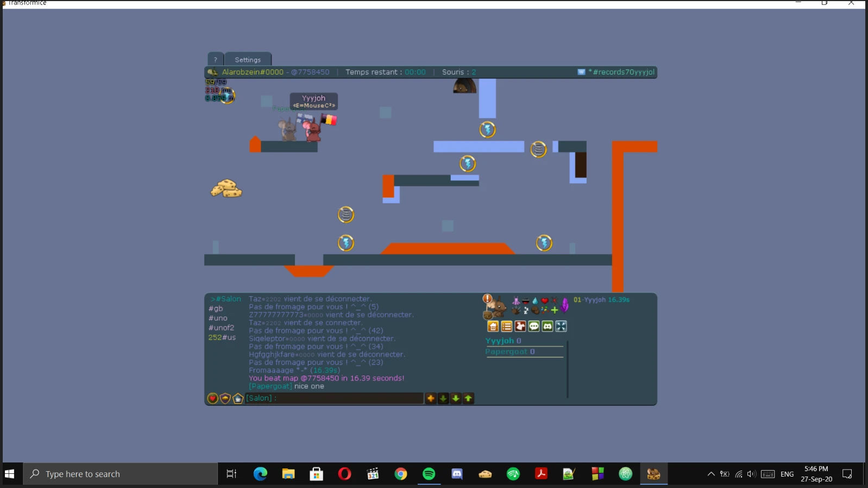868x488 pixels.
Task: Open Microsoft Store from the taskbar
Action: tap(317, 474)
